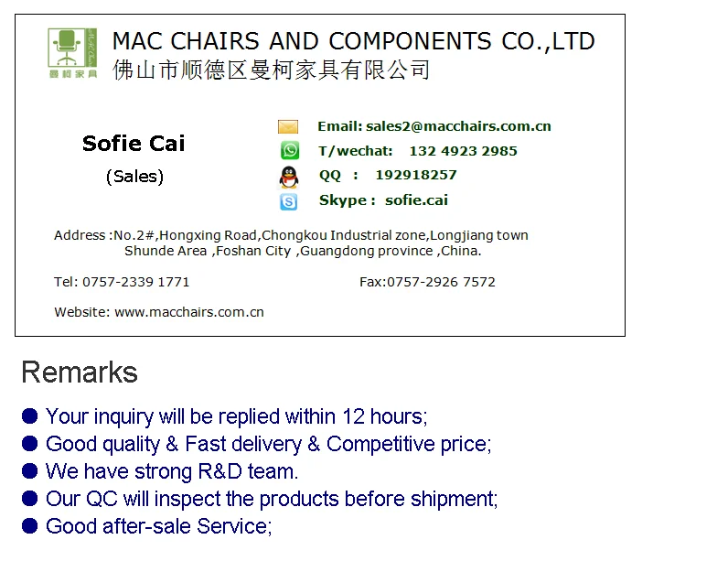Click the name Sofie Cai
Viewport: 728px width, 561px height.
tap(134, 144)
